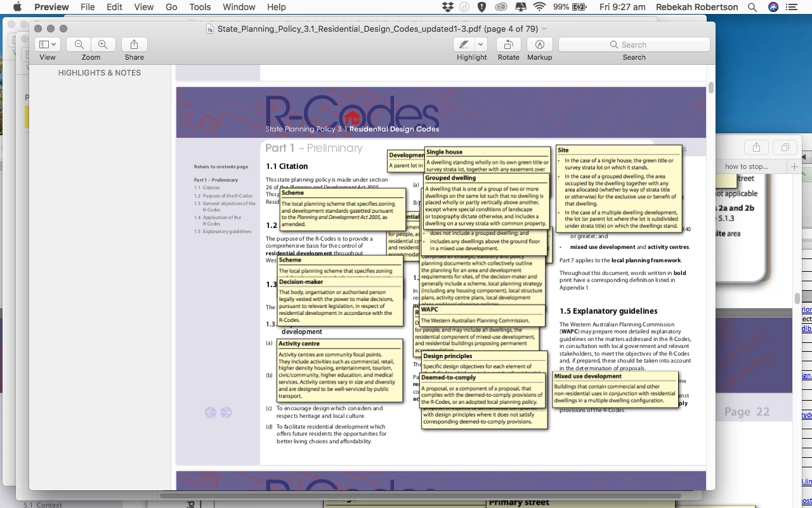Click the 'Grouped dwelling' definition note
812x508 pixels.
click(486, 201)
